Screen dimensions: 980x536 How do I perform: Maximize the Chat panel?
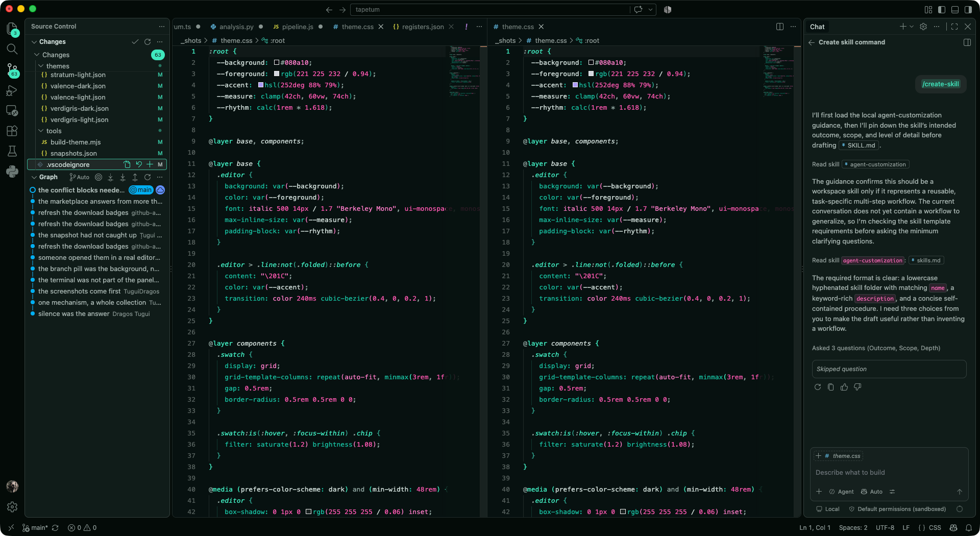point(954,27)
